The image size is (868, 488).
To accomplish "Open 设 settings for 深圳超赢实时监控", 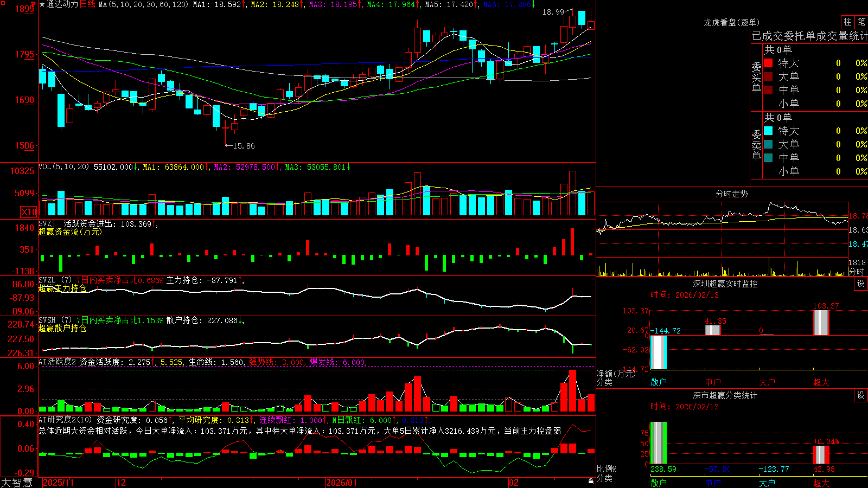I will 861,284.
